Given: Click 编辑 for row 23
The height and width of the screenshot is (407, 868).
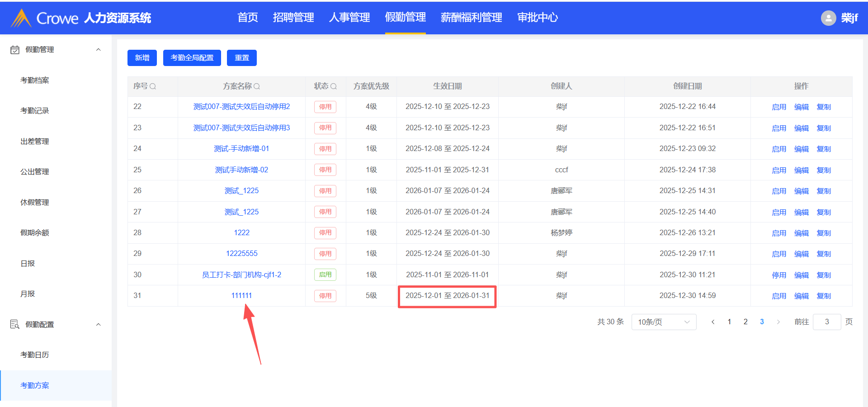Looking at the screenshot, I should click(x=802, y=128).
